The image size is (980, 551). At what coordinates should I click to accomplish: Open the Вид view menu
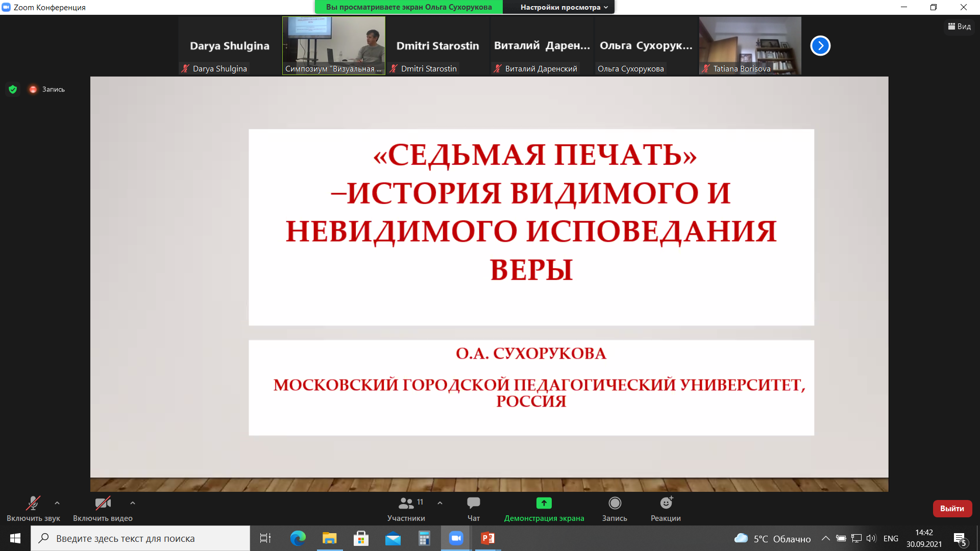960,27
